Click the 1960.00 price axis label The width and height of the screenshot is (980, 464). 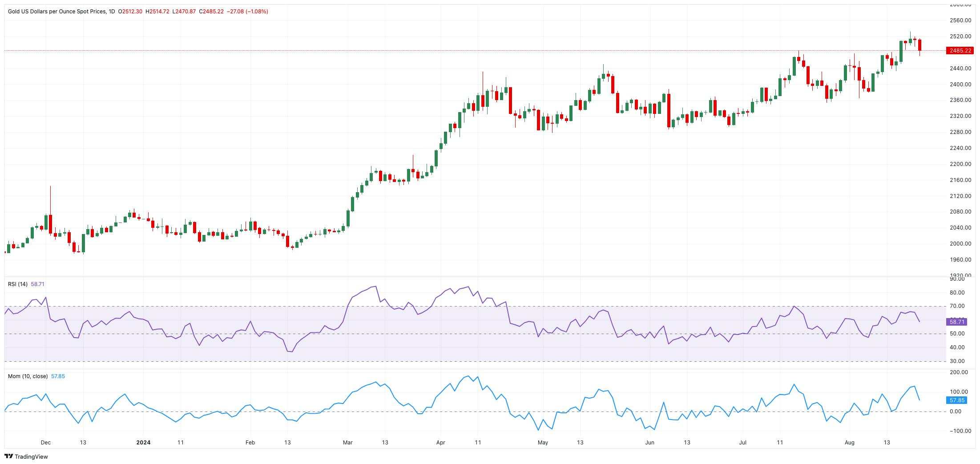(x=960, y=260)
